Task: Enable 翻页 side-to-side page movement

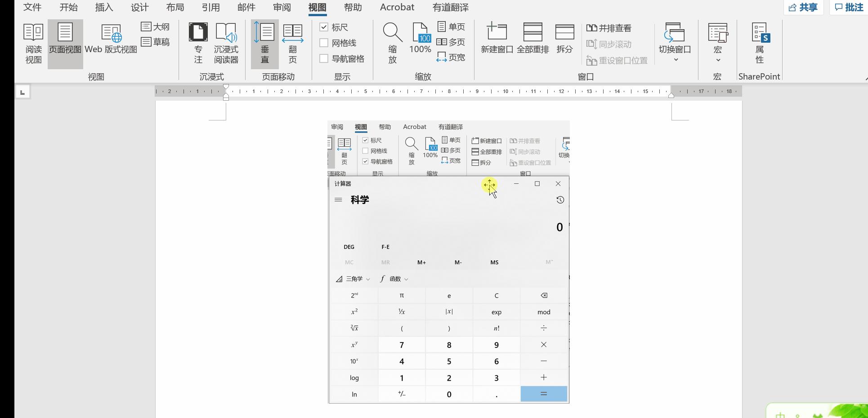Action: coord(293,43)
